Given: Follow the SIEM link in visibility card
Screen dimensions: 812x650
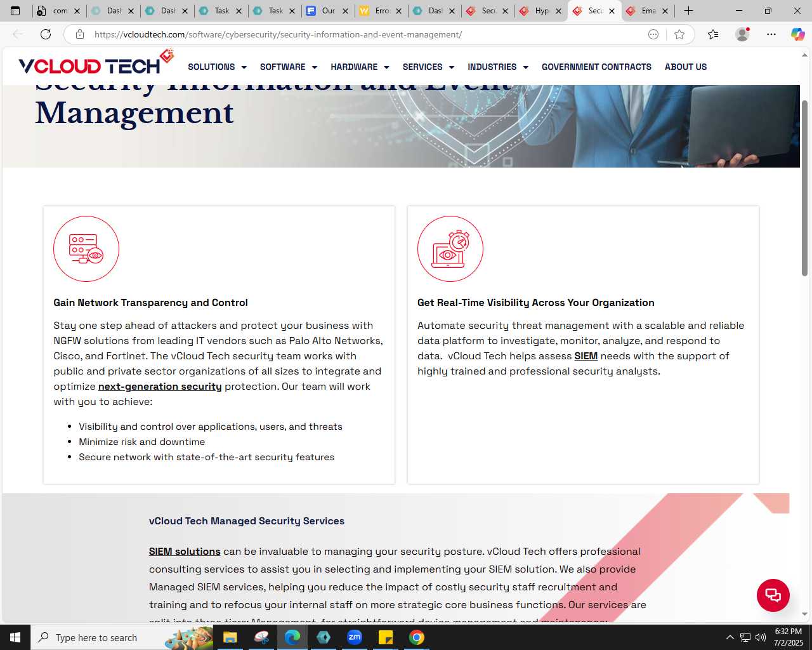Looking at the screenshot, I should [586, 356].
